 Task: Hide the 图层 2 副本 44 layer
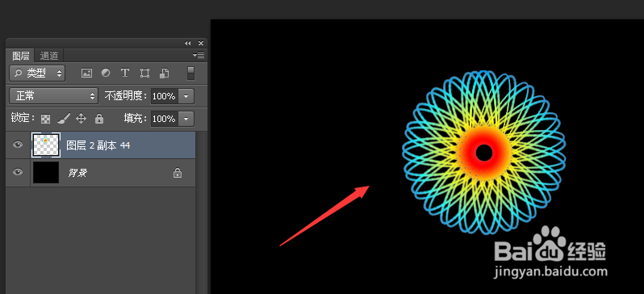tap(17, 145)
